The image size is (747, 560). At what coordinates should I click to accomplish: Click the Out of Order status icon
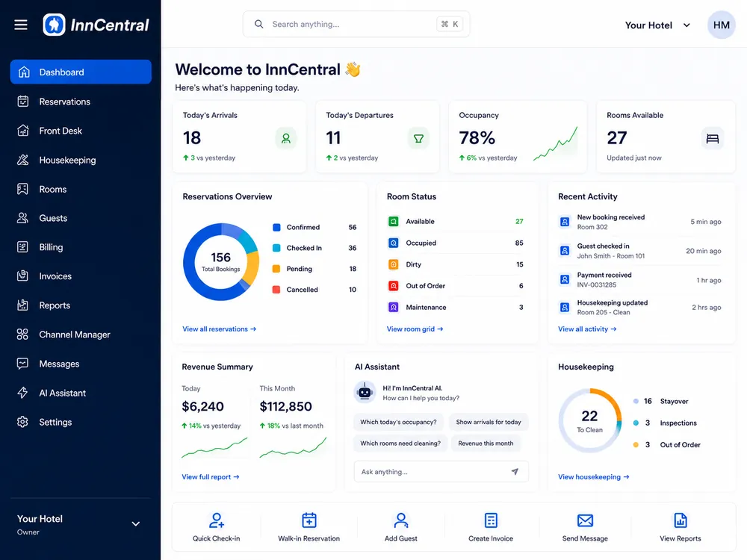click(394, 286)
